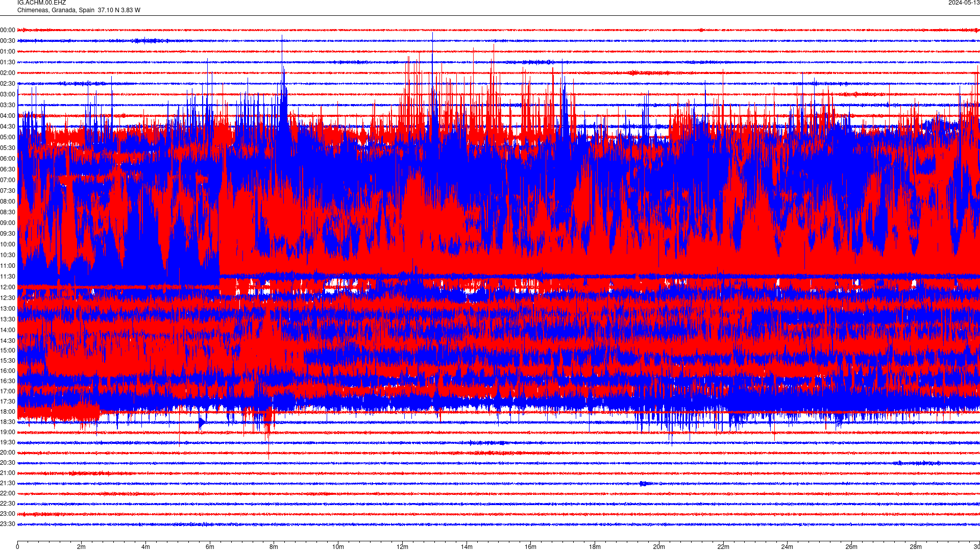Click the 02:00 time label
980x551 pixels.
[8, 73]
